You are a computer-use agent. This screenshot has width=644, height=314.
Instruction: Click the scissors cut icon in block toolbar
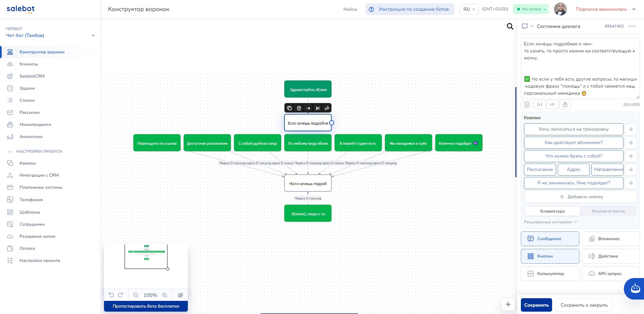(318, 108)
